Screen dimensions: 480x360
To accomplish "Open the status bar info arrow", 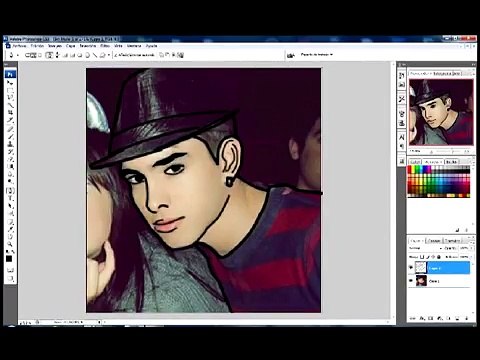I will coord(99,322).
